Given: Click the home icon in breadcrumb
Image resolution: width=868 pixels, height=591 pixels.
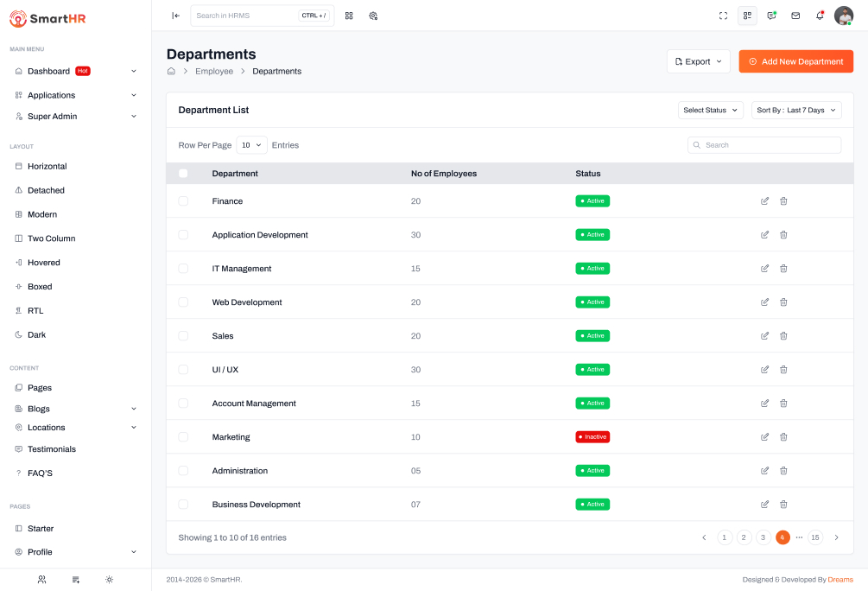Looking at the screenshot, I should 171,72.
